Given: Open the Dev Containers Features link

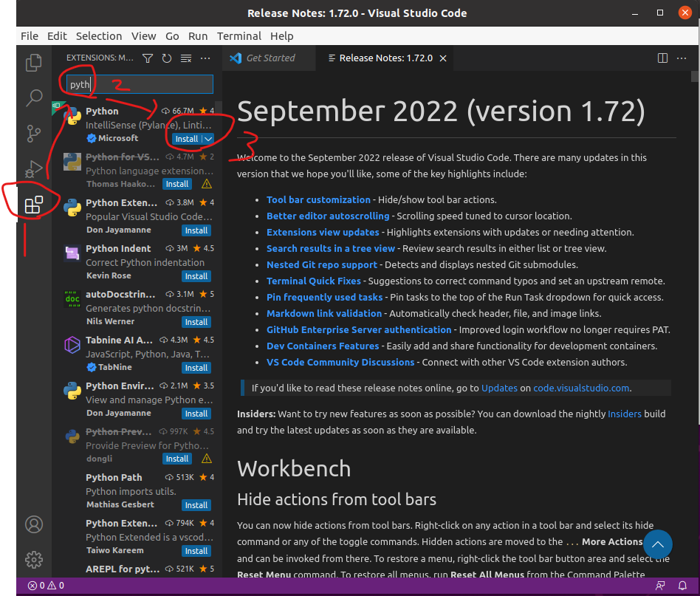Looking at the screenshot, I should (323, 346).
